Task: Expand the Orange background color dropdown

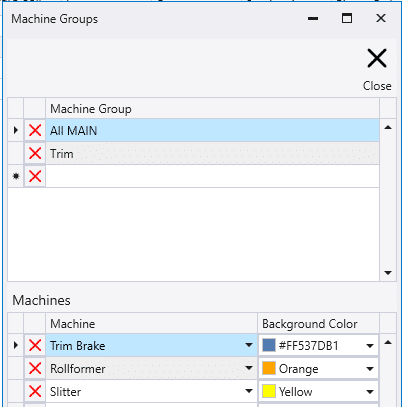Action: coord(370,369)
